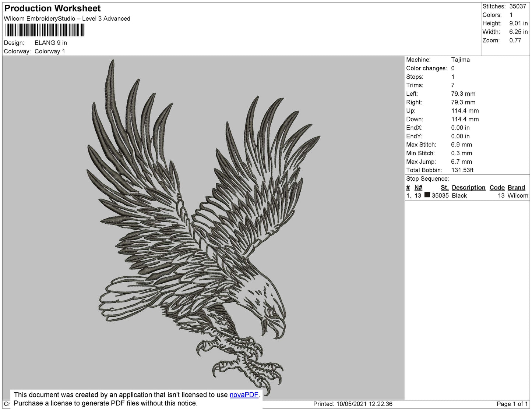This screenshot has height=411, width=532.
Task: Click the Stop Sequence heading
Action: point(427,178)
